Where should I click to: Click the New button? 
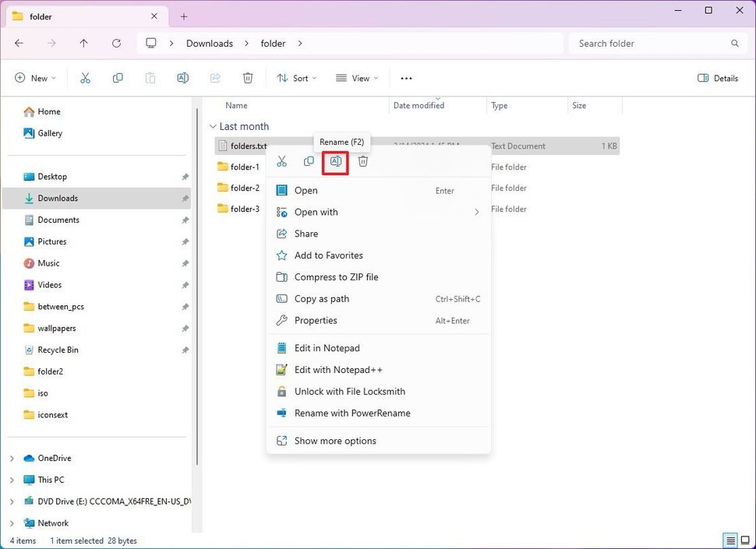[34, 78]
